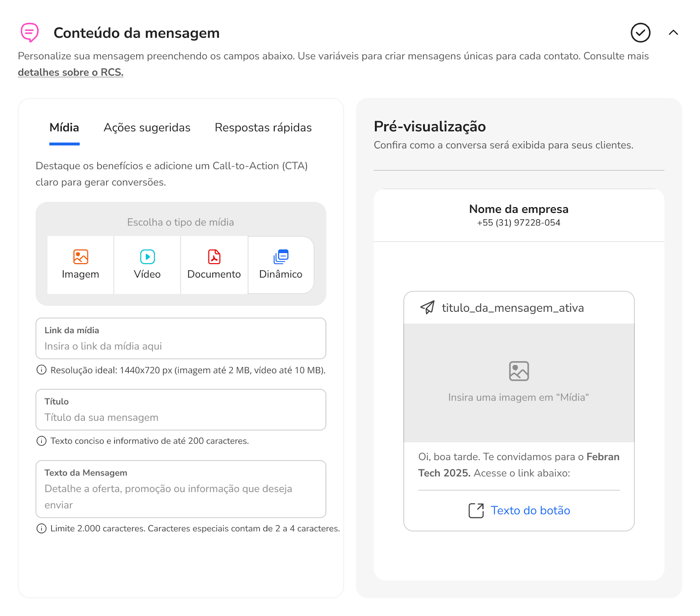Open the detalhes sobre o RCS link
The image size is (700, 616).
tap(70, 73)
